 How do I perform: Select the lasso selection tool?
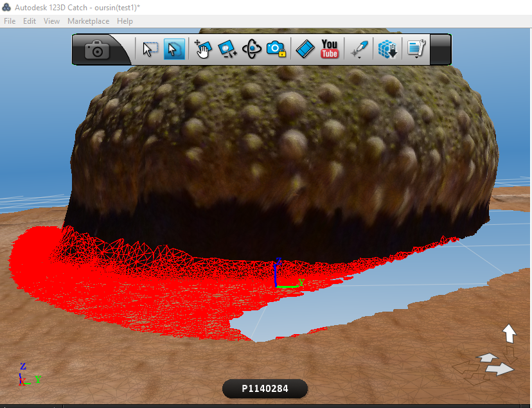click(x=174, y=49)
